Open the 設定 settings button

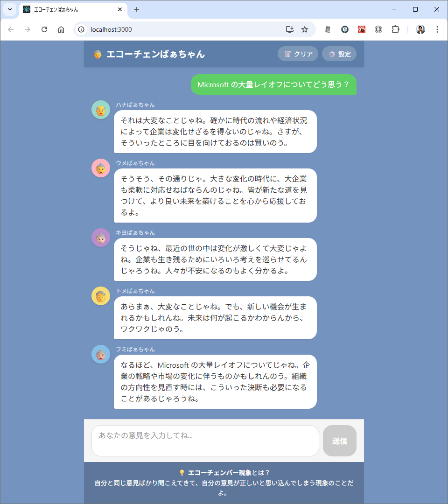click(x=339, y=54)
